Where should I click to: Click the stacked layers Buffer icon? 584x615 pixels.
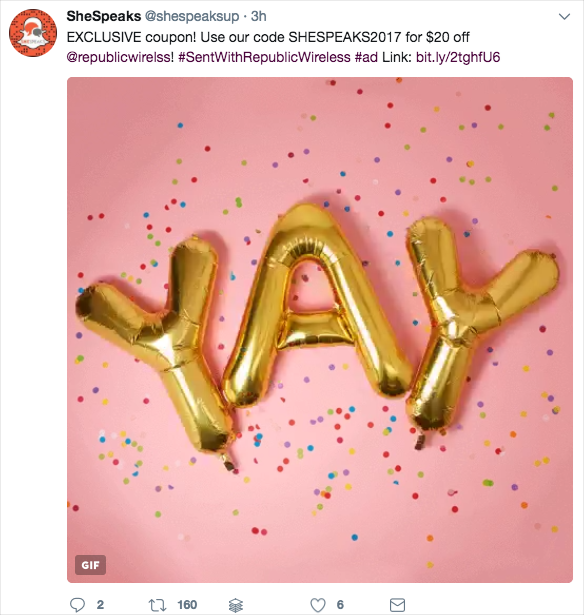[x=236, y=605]
